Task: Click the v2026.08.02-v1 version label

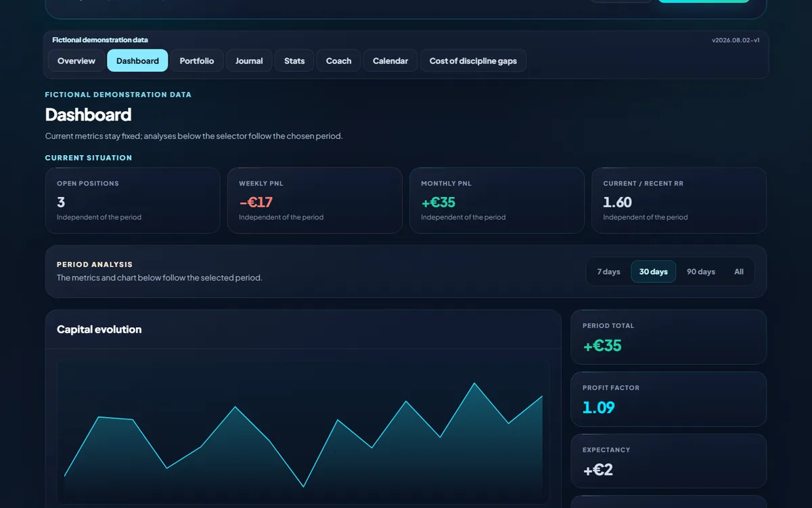Action: [736, 41]
